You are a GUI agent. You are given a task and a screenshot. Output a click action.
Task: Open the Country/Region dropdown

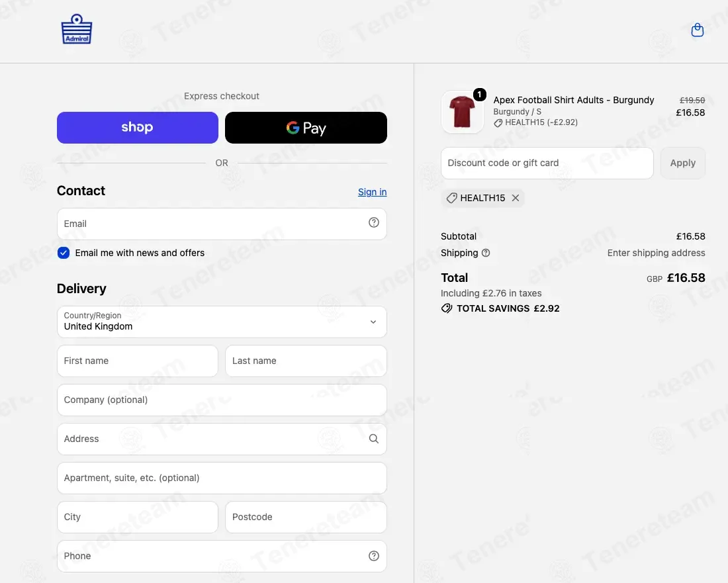(222, 322)
